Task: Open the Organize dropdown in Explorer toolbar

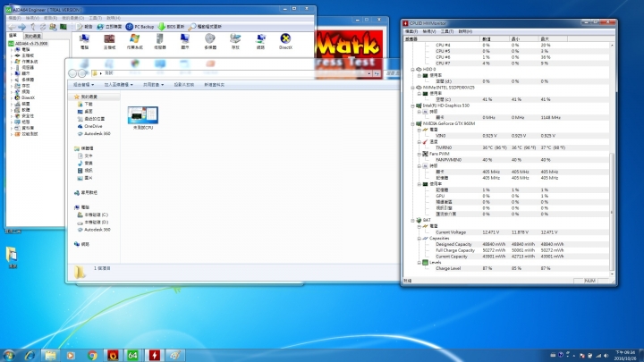Action: pos(83,85)
